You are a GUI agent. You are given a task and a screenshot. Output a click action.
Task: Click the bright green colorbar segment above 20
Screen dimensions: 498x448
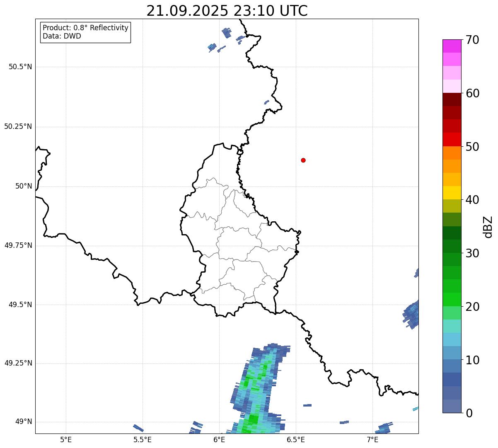452,299
